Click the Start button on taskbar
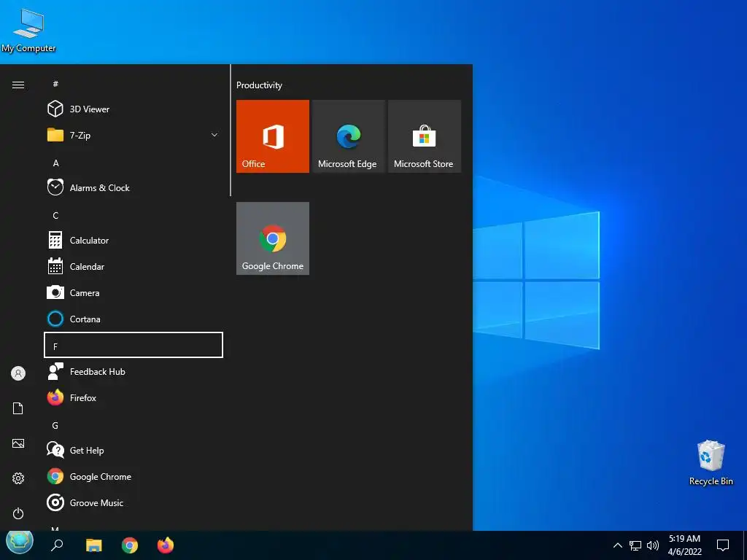The image size is (747, 560). 20,542
